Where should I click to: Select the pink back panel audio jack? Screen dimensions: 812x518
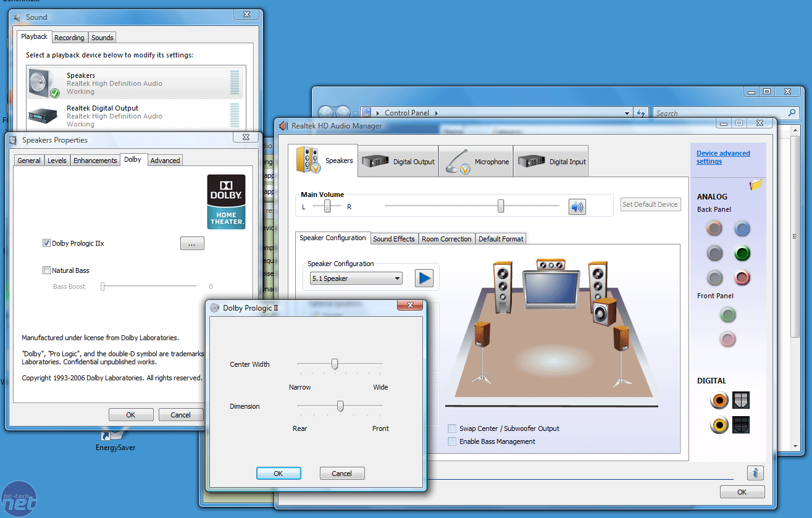point(742,278)
